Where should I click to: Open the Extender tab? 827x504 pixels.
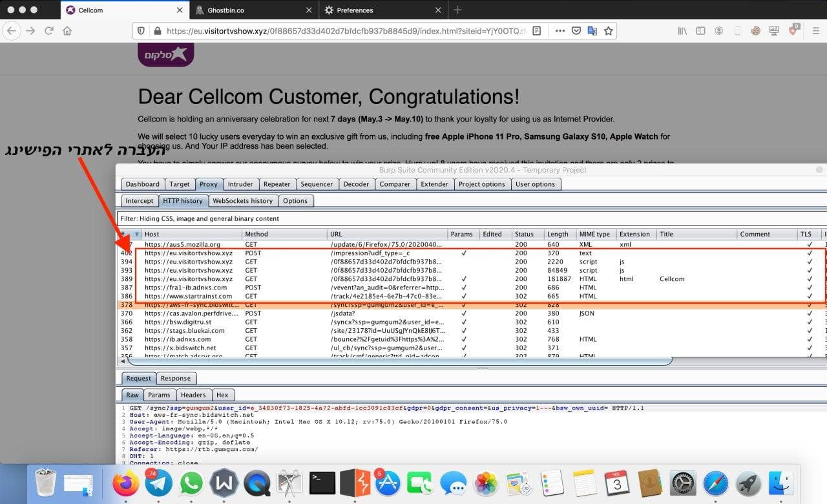pos(435,184)
